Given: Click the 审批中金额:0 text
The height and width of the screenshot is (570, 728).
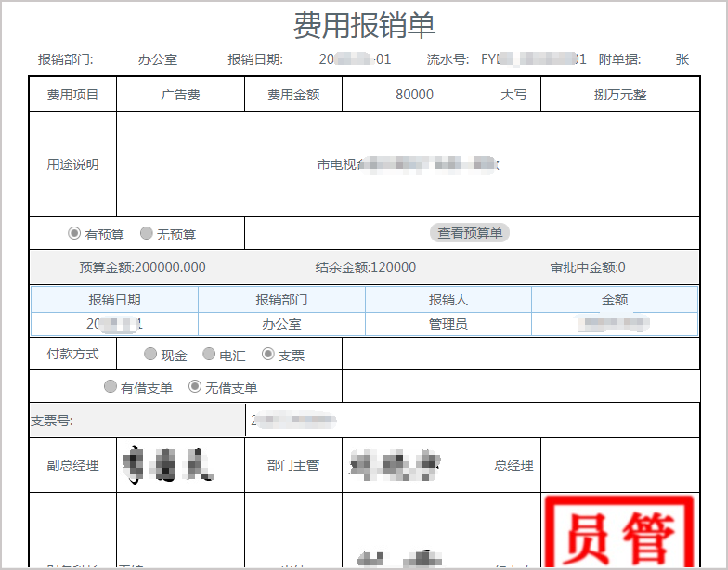Looking at the screenshot, I should click(x=588, y=267).
